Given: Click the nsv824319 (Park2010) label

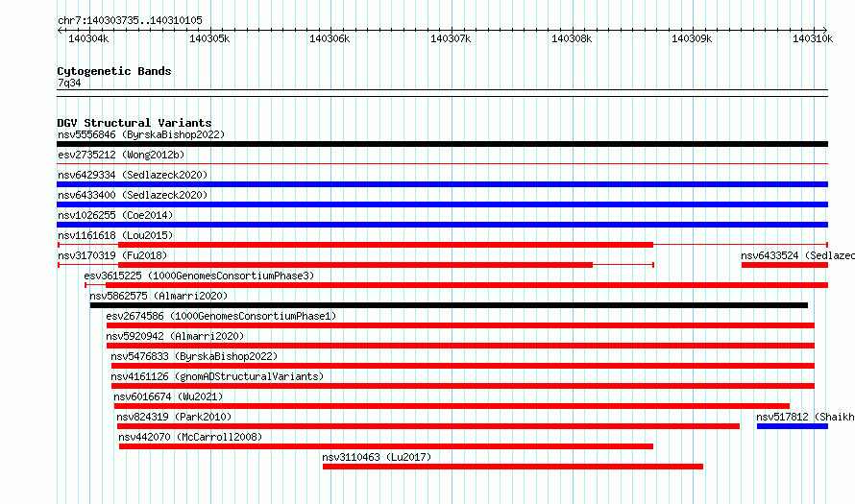Looking at the screenshot, I should [174, 417].
